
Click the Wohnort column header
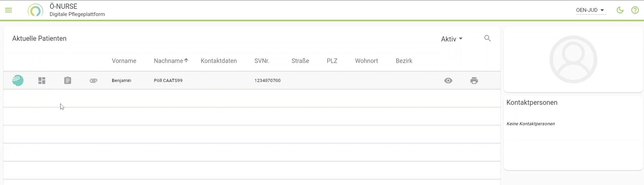[x=366, y=61]
